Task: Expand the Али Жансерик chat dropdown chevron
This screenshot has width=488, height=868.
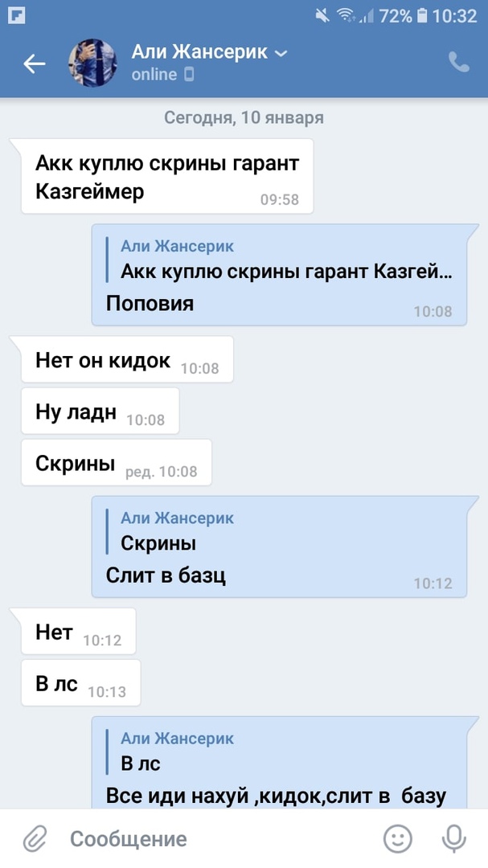Action: pos(281,53)
